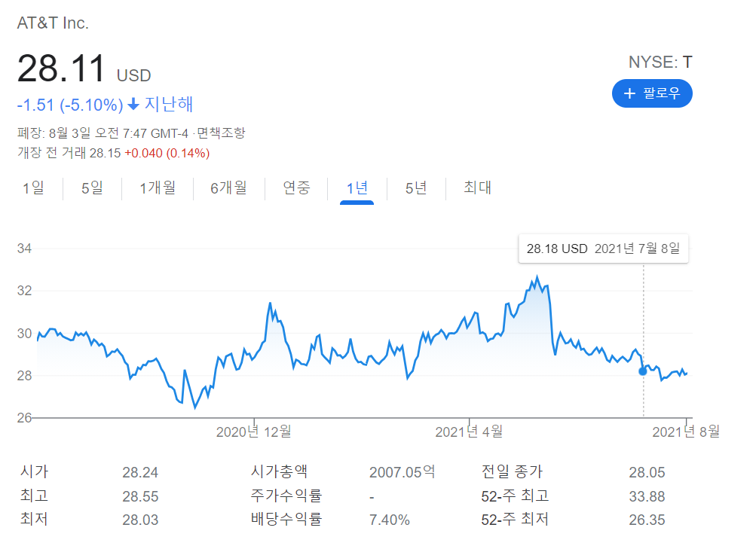Click the 최저 value 28.03

[x=140, y=520]
